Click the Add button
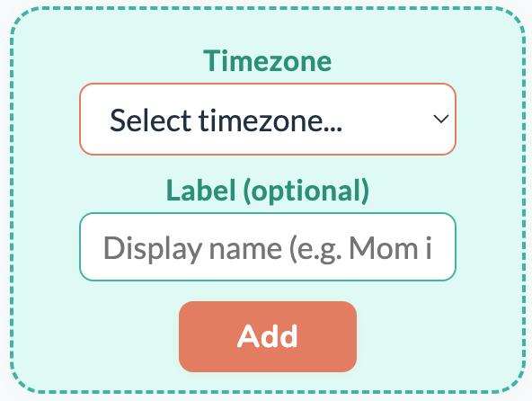Image resolution: width=532 pixels, height=401 pixels. [268, 336]
